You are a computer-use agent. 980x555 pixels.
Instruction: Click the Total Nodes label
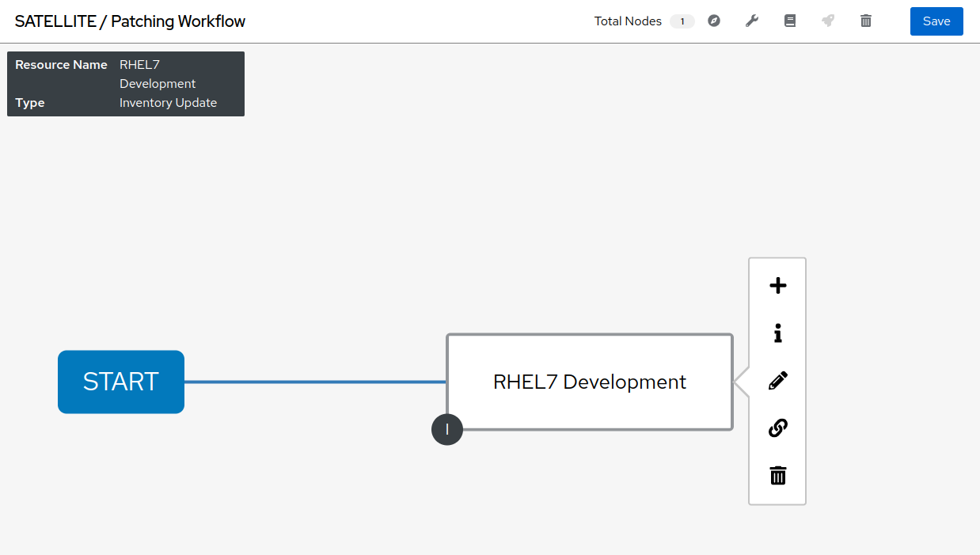click(x=628, y=21)
